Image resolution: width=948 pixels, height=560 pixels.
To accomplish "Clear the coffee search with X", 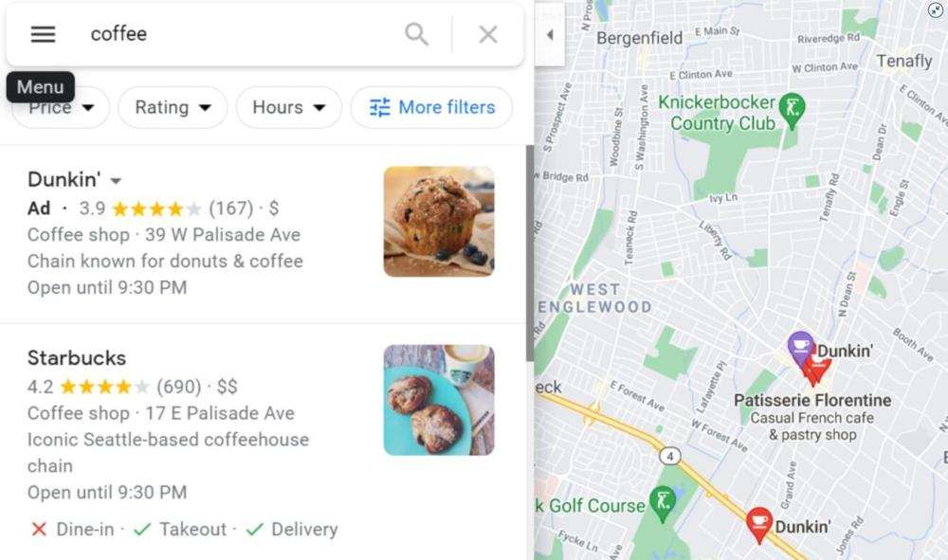I will [x=488, y=34].
